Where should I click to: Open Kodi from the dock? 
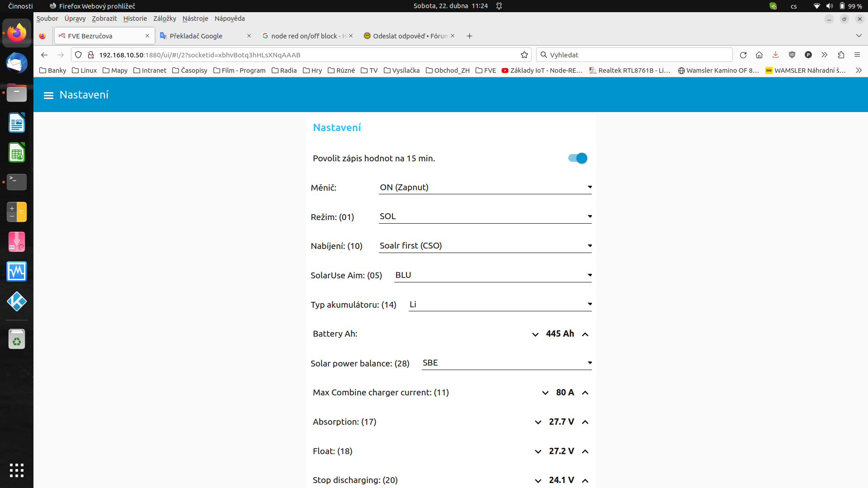[x=17, y=301]
